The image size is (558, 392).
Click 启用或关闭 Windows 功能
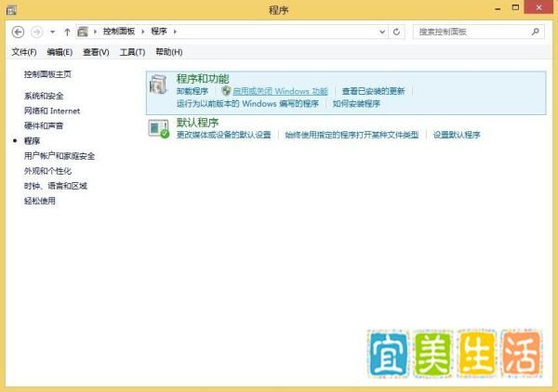280,91
